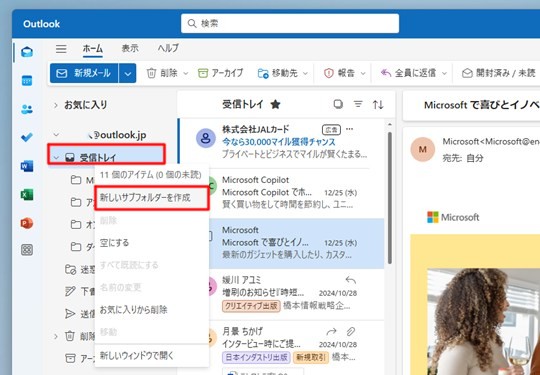Click the 新規取引 category tag

pyautogui.click(x=311, y=357)
